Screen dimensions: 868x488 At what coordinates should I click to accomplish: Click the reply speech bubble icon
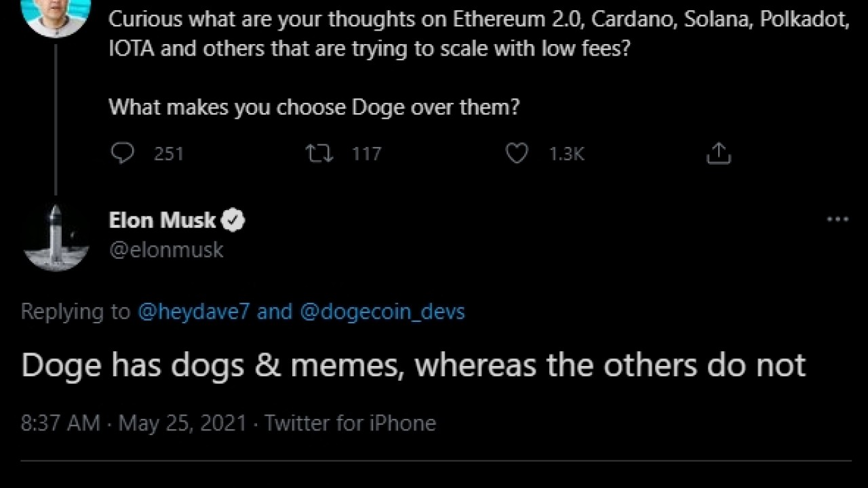tap(122, 154)
